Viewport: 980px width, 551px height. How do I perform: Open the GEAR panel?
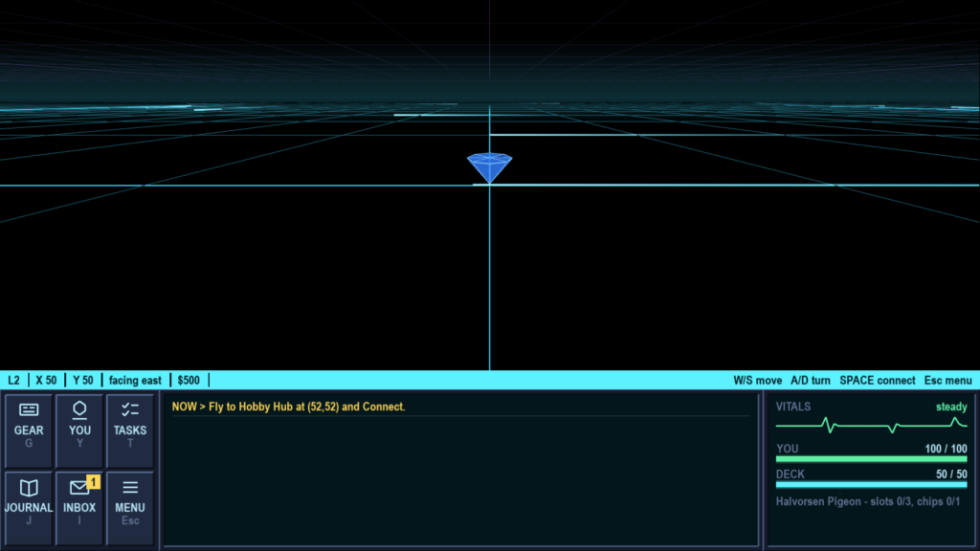tap(29, 430)
